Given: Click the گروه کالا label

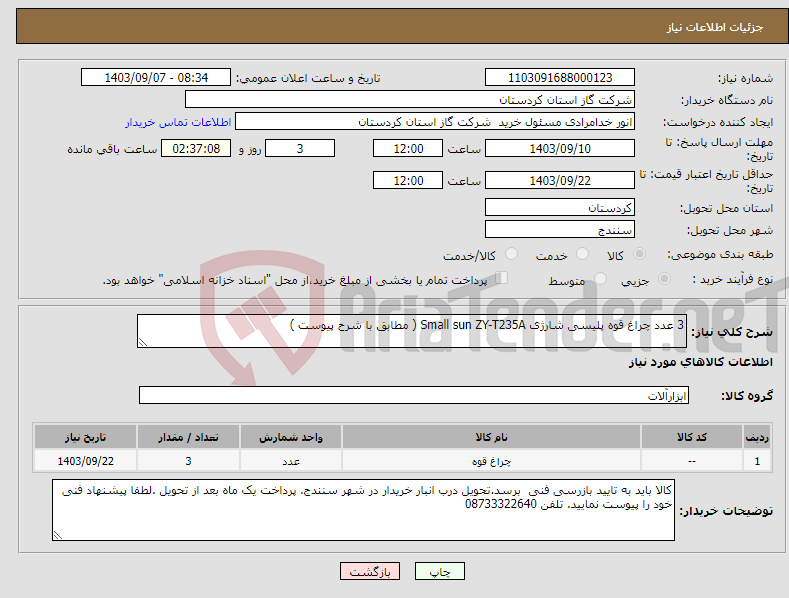Looking at the screenshot, I should tap(747, 396).
